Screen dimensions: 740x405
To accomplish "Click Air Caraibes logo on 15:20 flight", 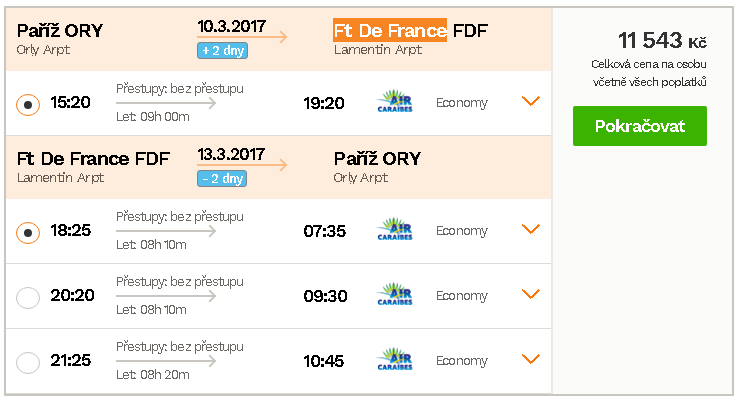I will [395, 101].
